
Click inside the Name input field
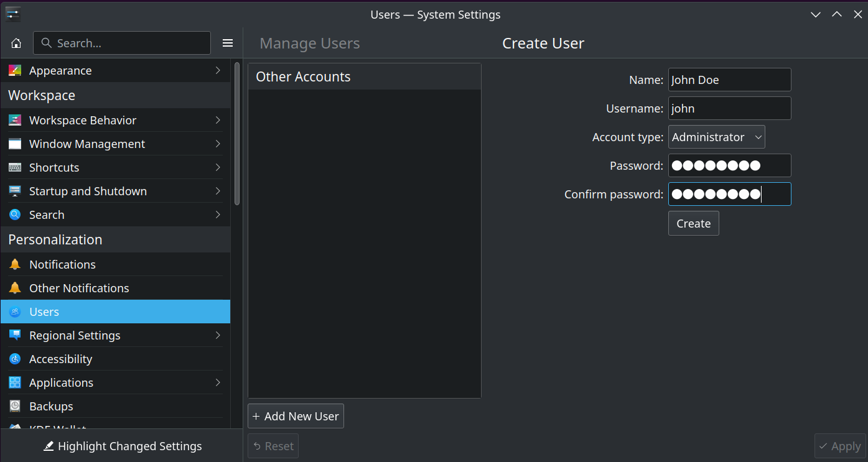click(x=729, y=80)
